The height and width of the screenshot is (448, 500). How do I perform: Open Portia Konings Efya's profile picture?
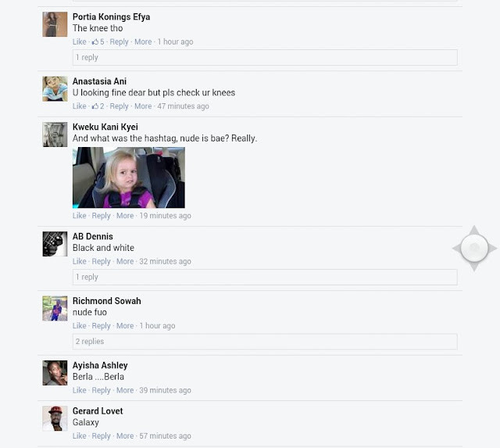55,24
